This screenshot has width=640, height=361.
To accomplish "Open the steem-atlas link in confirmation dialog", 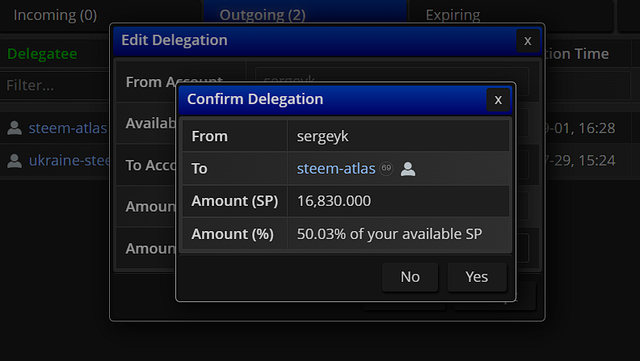I will (x=336, y=168).
